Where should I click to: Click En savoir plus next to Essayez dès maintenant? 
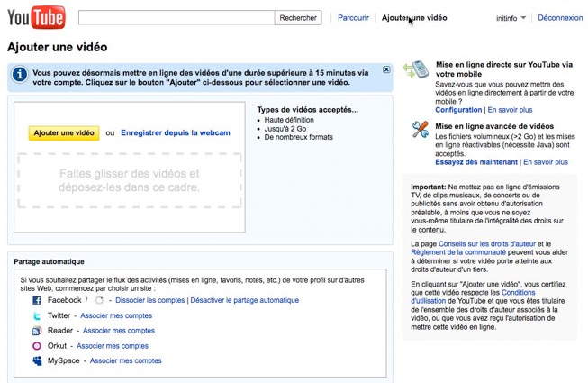[x=546, y=162]
